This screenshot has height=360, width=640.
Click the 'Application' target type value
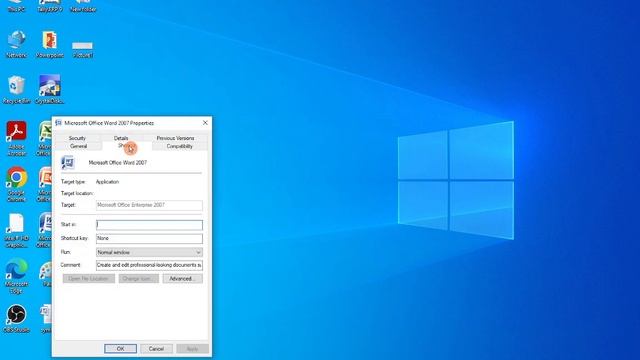coord(107,182)
